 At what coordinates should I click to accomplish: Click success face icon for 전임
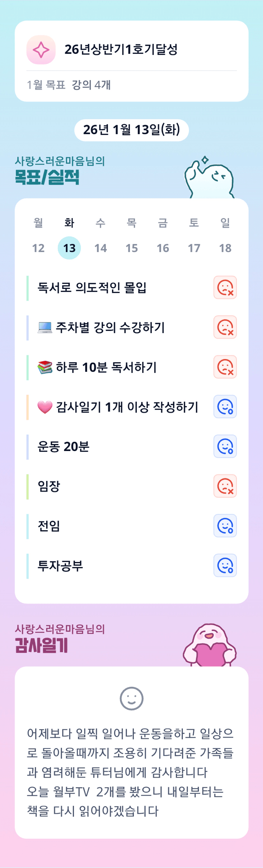[x=225, y=526]
